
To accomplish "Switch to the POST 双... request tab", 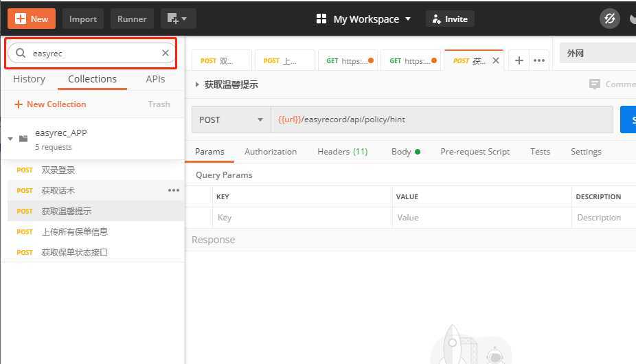I will (221, 60).
